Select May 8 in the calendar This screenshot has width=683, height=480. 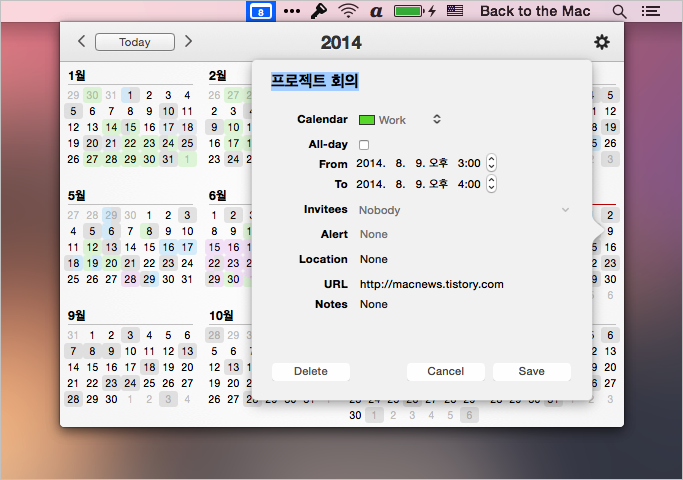[x=149, y=231]
